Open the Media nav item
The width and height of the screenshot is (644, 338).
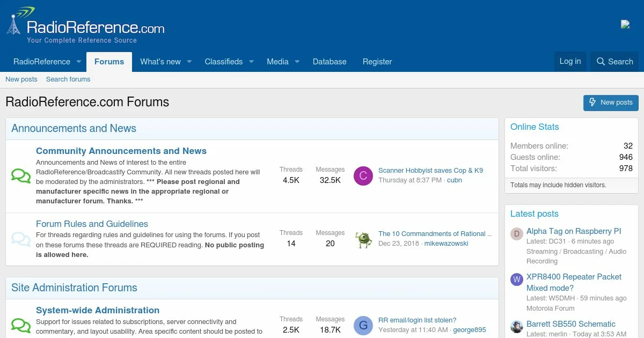278,62
